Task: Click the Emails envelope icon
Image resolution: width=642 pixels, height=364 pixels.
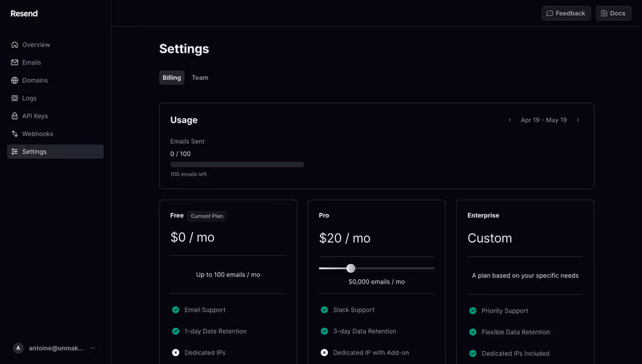Action: (x=15, y=62)
